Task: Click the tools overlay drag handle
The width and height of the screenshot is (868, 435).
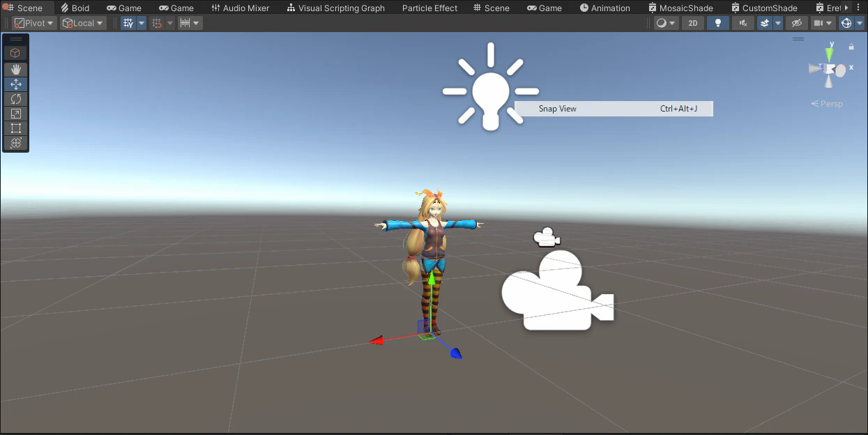Action: (x=15, y=39)
